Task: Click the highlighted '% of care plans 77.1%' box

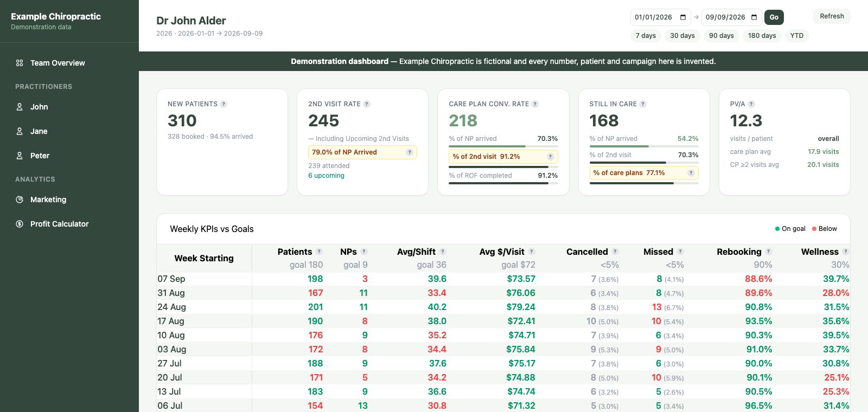Action: [x=644, y=173]
